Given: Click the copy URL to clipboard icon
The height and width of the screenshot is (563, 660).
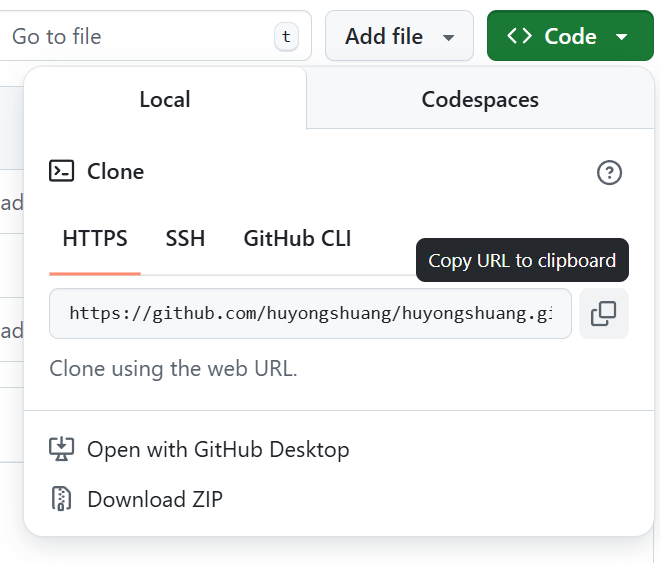Looking at the screenshot, I should pos(603,314).
